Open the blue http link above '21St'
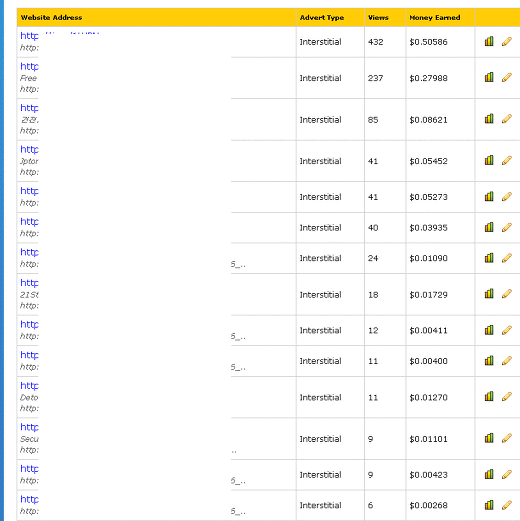This screenshot has width=520, height=521. [x=29, y=283]
